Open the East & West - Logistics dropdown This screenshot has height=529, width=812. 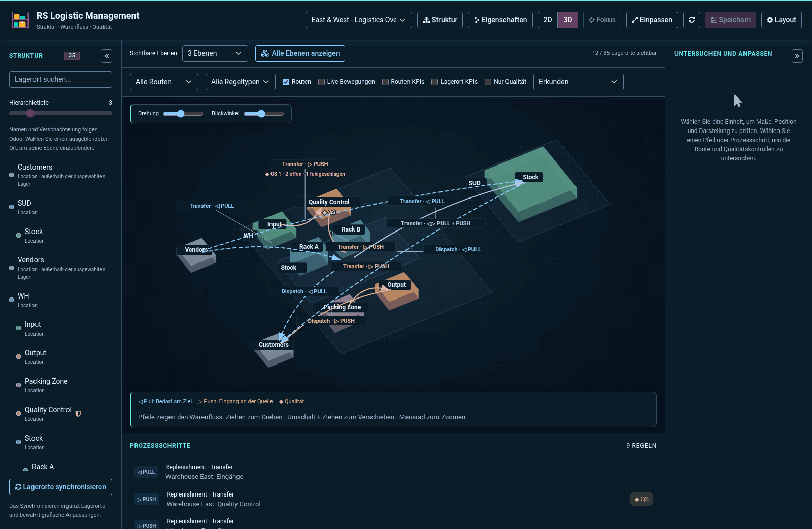(358, 20)
